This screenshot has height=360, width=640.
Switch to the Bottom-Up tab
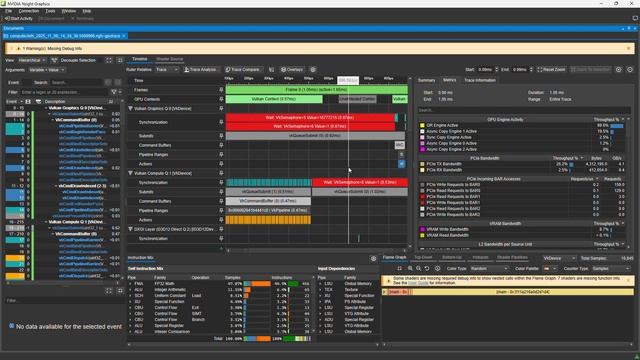pos(452,258)
